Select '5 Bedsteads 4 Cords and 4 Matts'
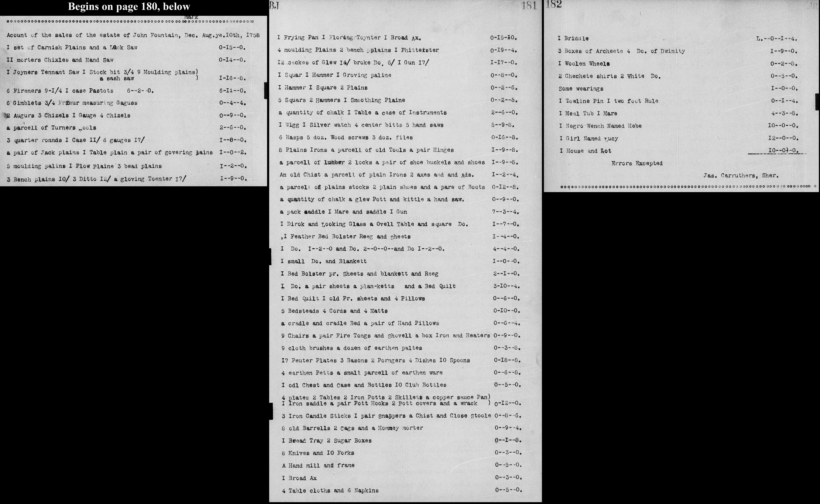Screen dimensions: 820x504 [334, 311]
